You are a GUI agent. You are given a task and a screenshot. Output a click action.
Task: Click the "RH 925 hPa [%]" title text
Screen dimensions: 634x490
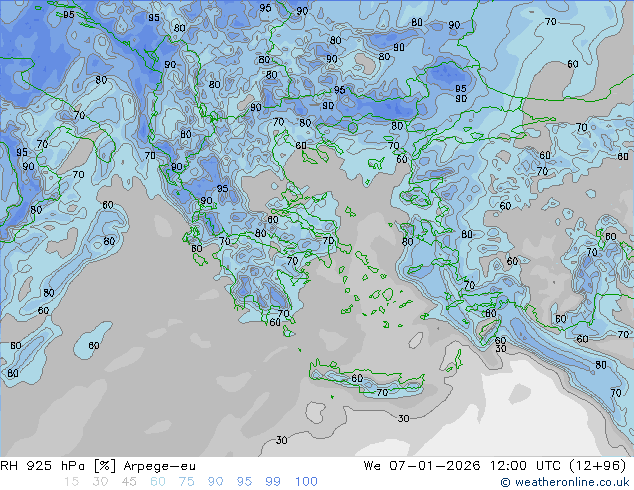coord(58,466)
